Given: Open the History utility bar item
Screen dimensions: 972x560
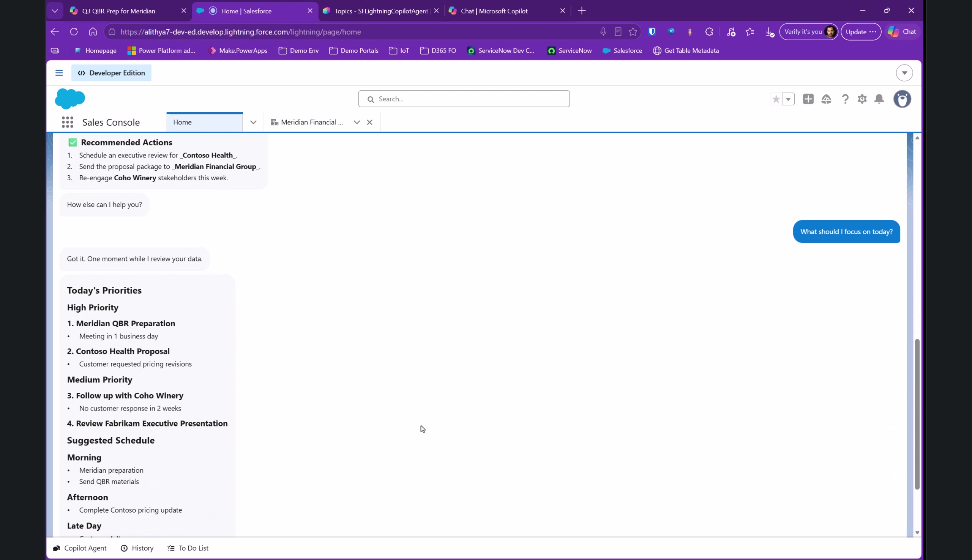Looking at the screenshot, I should tap(137, 548).
